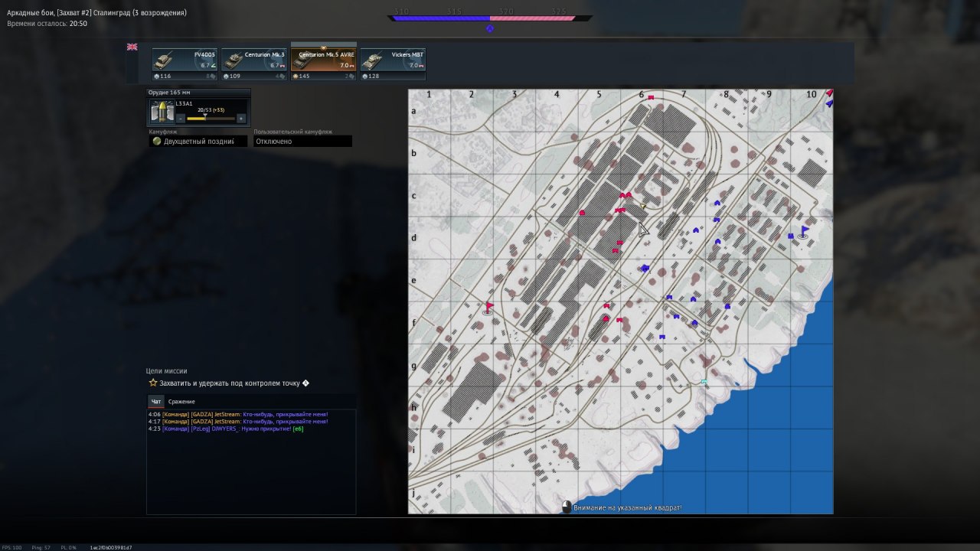The height and width of the screenshot is (551, 980).
Task: Click 'Цели миссии' heading
Action: pyautogui.click(x=166, y=371)
